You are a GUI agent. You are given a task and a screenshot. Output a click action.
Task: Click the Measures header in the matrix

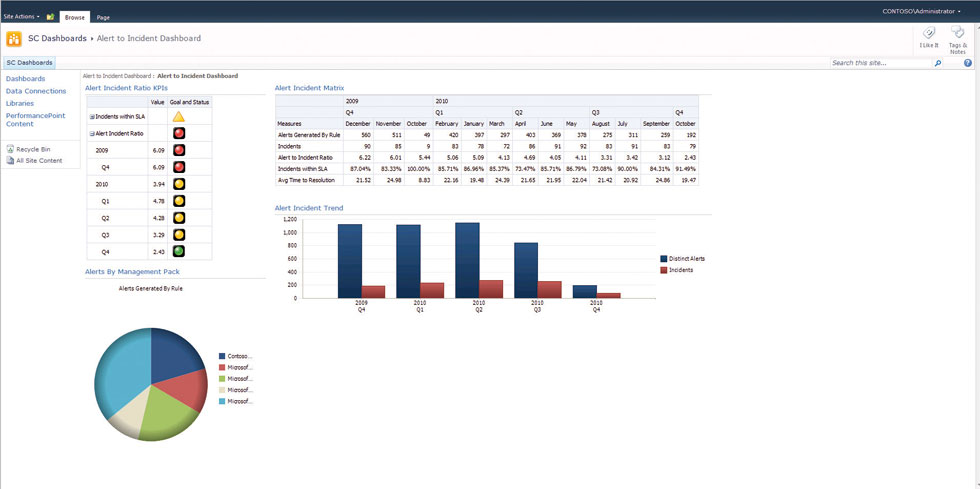[x=289, y=124]
